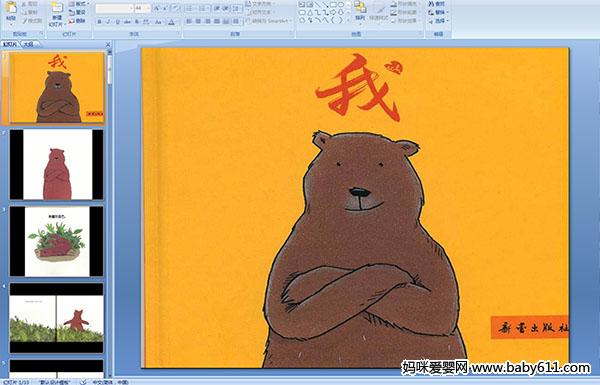Click Shape Fill (形状填充) button
The image size is (600, 385).
pos(405,3)
